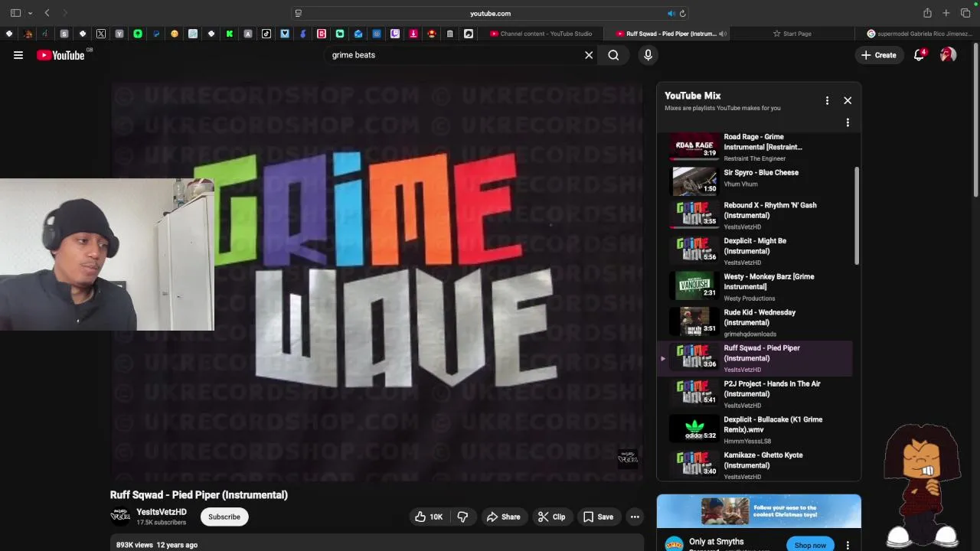Like the video (10K)
Screen dimensions: 980x551
(429, 517)
